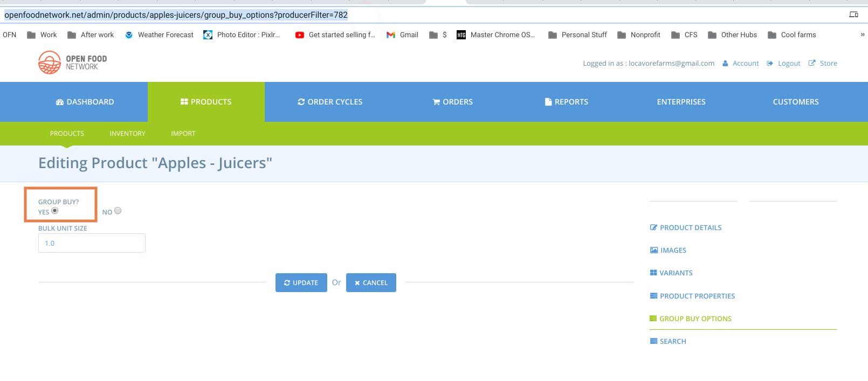Open the Enterprises tab
The image size is (868, 381).
click(681, 102)
